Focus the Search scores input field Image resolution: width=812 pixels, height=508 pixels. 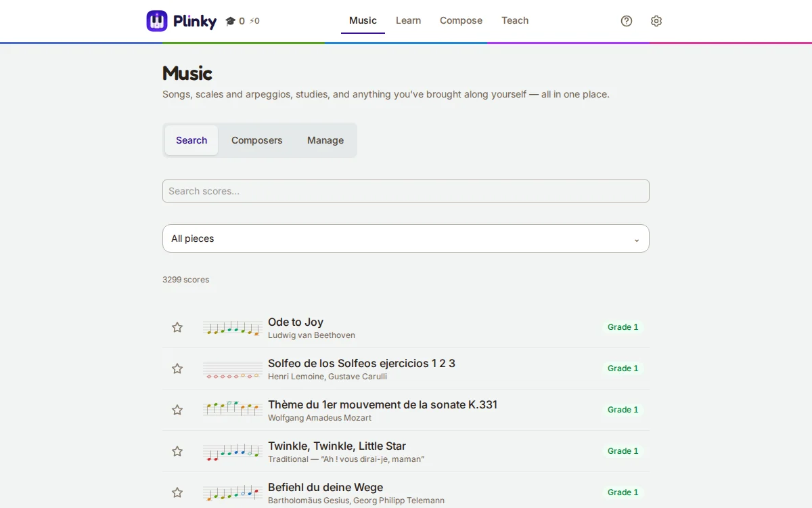[406, 191]
